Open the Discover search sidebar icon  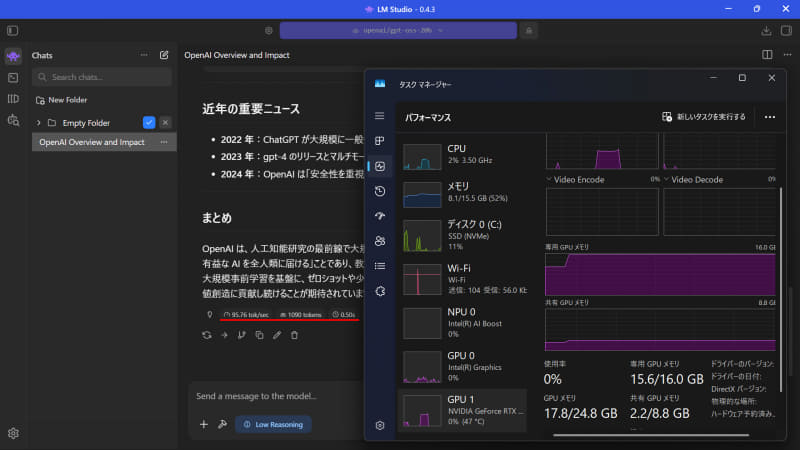coord(13,120)
